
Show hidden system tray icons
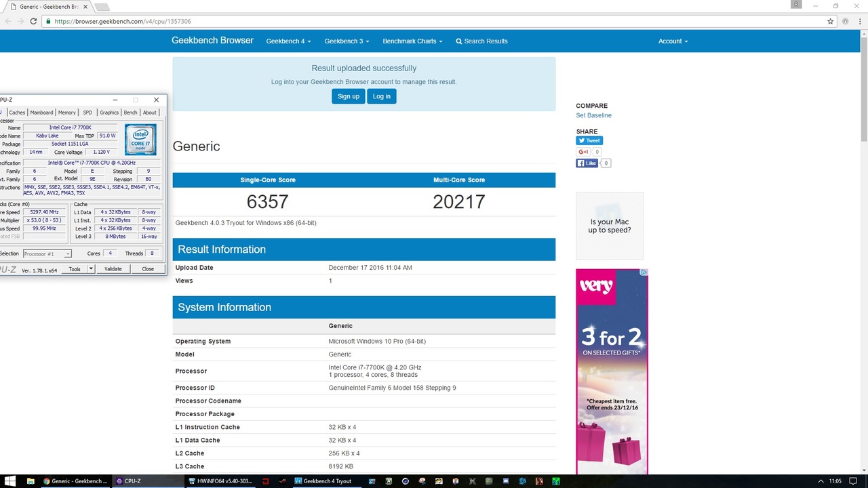click(821, 481)
